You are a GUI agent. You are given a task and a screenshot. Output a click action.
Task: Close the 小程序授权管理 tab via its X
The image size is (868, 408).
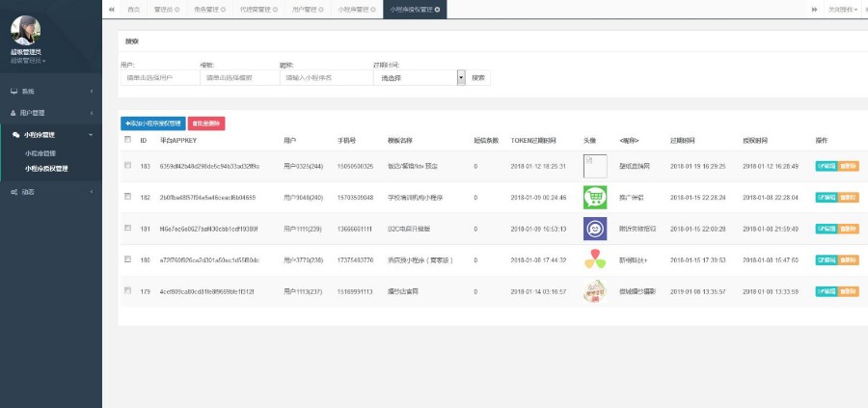(x=438, y=9)
